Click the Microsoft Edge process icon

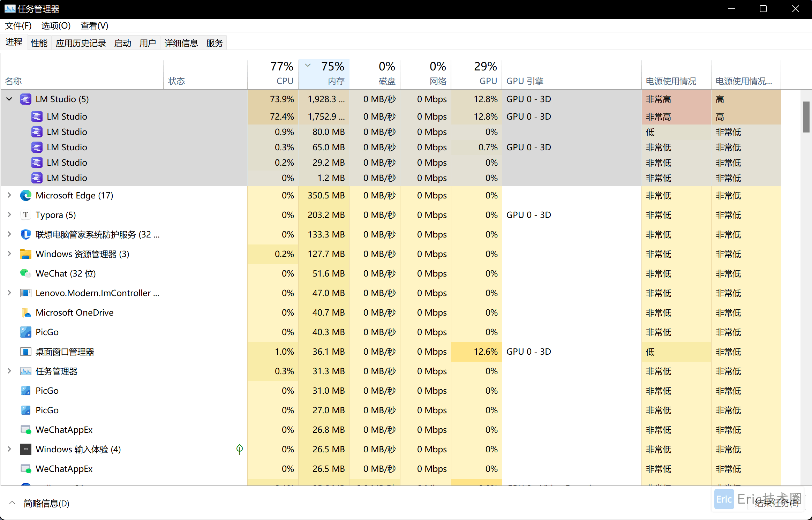26,195
